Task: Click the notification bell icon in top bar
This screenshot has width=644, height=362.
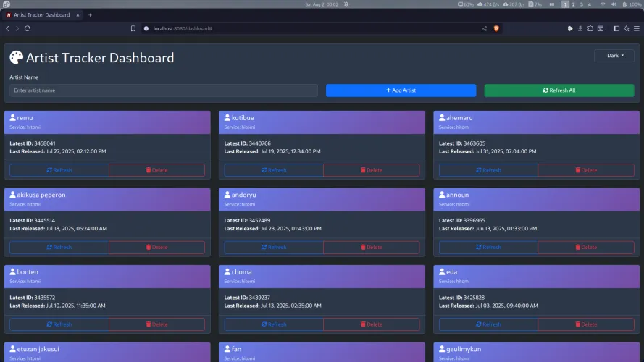Action: point(346,4)
